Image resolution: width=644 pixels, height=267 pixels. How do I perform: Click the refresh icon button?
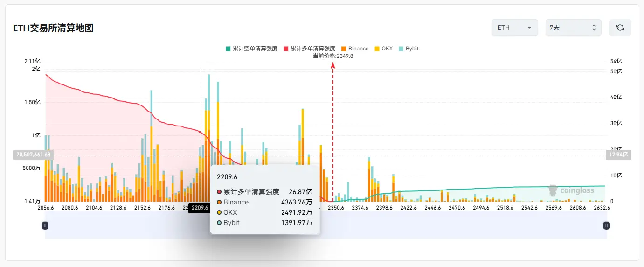(x=620, y=28)
